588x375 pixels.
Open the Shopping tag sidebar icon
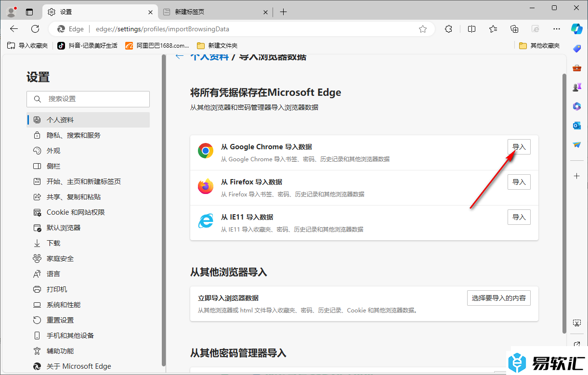click(x=577, y=48)
